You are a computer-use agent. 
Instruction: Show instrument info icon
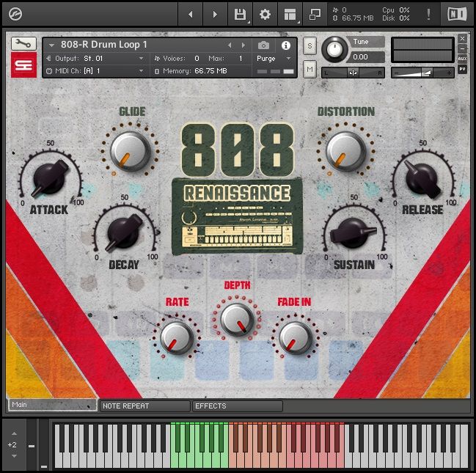pos(286,45)
